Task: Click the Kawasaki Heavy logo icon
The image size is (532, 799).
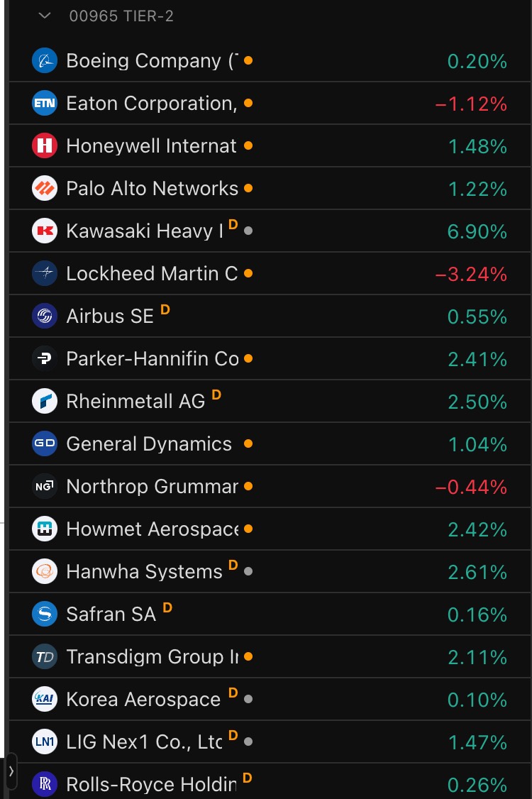Action: point(45,231)
